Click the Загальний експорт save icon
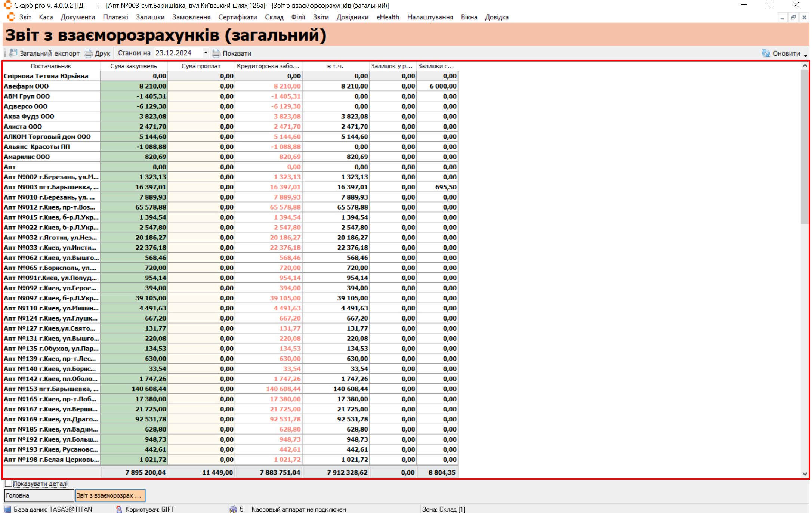Image resolution: width=812 pixels, height=513 pixels. tap(13, 53)
